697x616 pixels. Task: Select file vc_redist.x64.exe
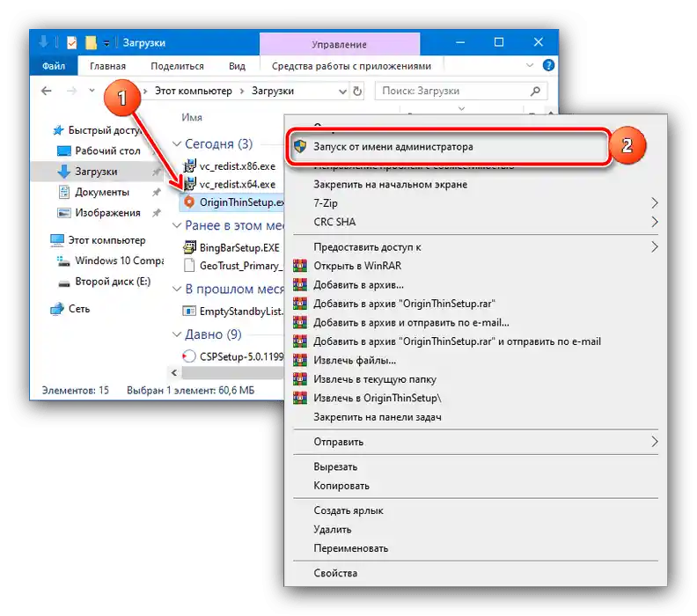click(230, 184)
